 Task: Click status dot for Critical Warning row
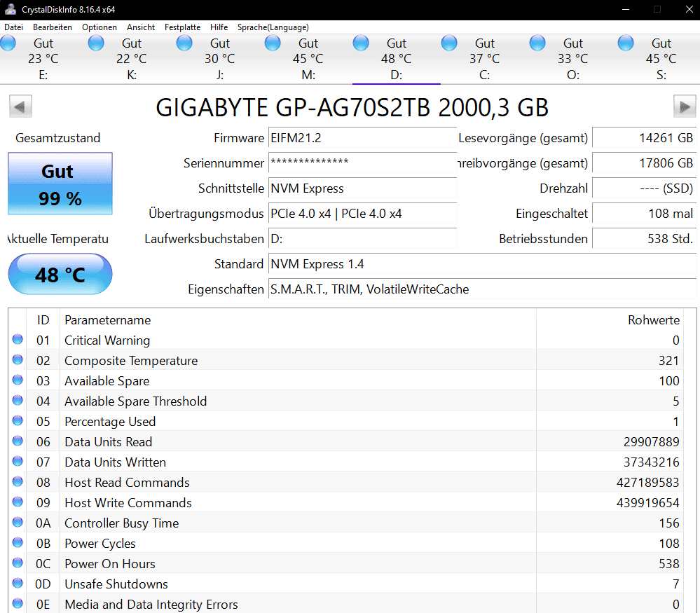pyautogui.click(x=18, y=339)
